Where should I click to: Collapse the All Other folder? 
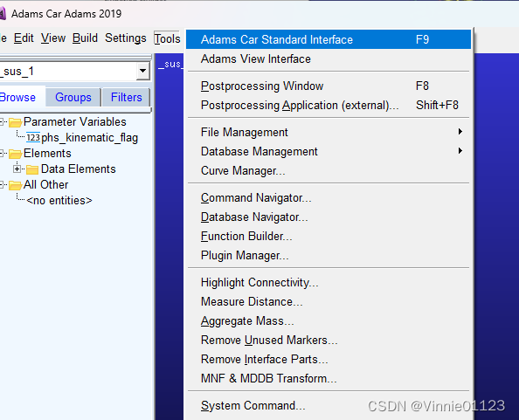pyautogui.click(x=2, y=185)
